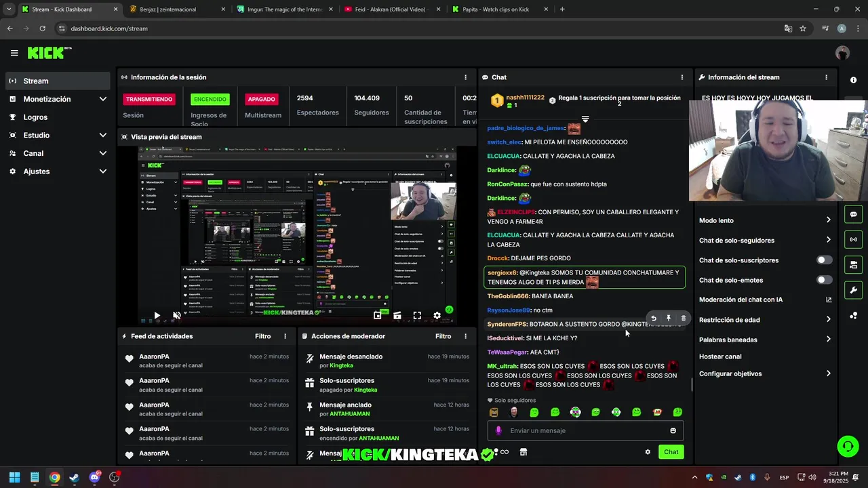Open the hamburger menu beside Kick logo
Screen dimensions: 868x488
tap(14, 53)
